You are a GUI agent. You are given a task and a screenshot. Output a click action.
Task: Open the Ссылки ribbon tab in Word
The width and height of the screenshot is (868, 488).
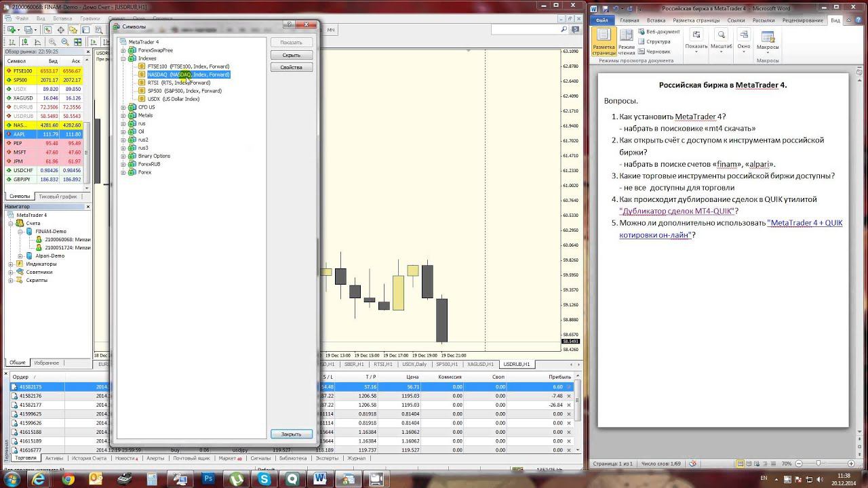736,20
